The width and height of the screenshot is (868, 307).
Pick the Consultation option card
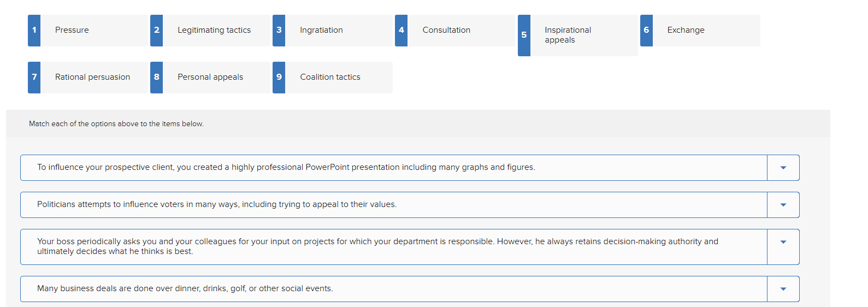pyautogui.click(x=461, y=30)
